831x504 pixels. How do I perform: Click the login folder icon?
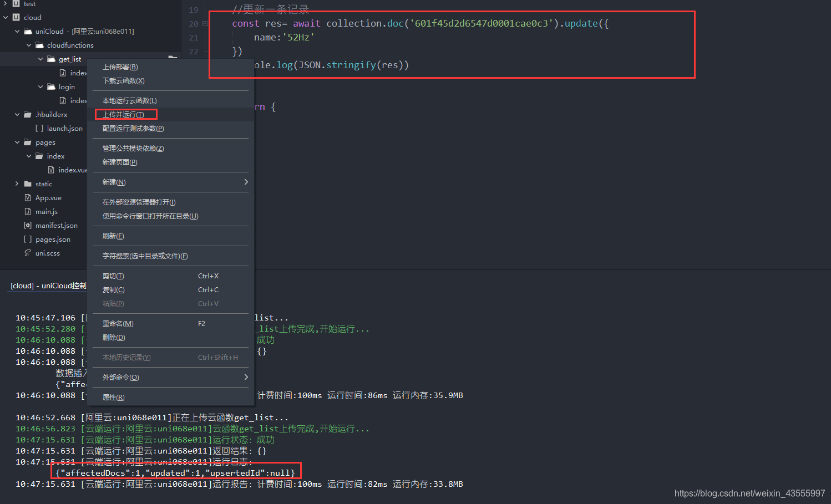[51, 86]
